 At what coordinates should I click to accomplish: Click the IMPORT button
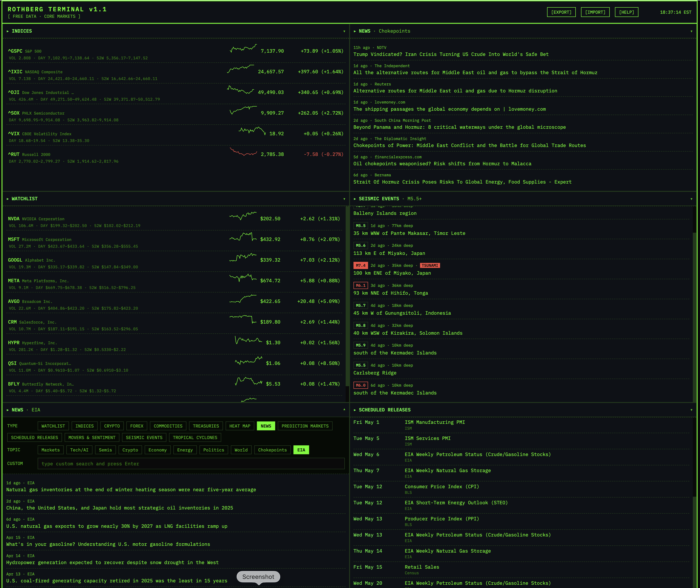tap(595, 12)
